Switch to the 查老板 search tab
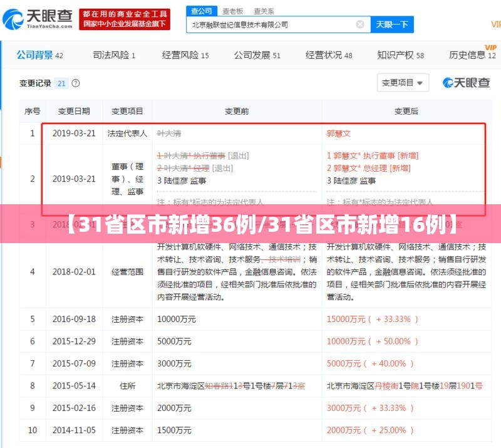 [232, 11]
